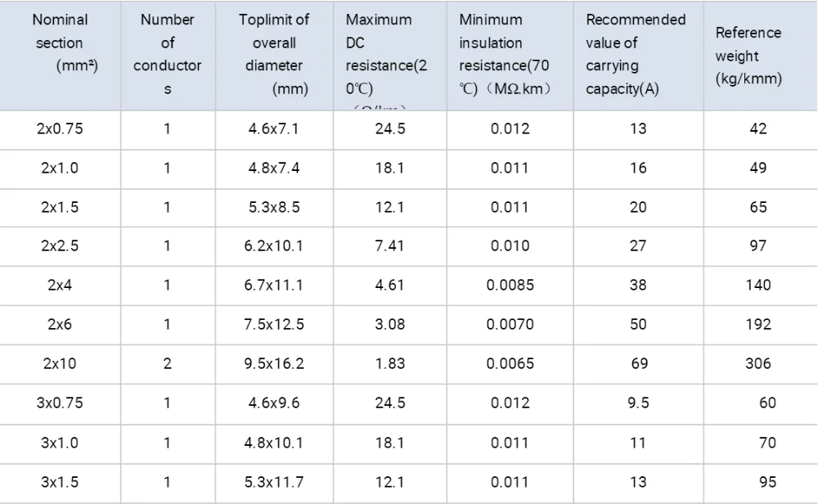Viewport: 818px width, 504px height.
Task: Click conductor count "2" in the 2x10 row
Action: tap(168, 364)
